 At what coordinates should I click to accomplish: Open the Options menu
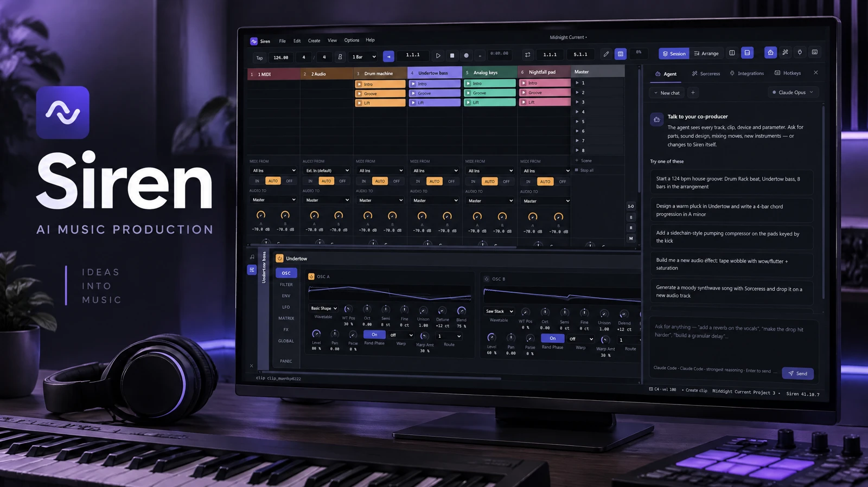click(x=352, y=40)
